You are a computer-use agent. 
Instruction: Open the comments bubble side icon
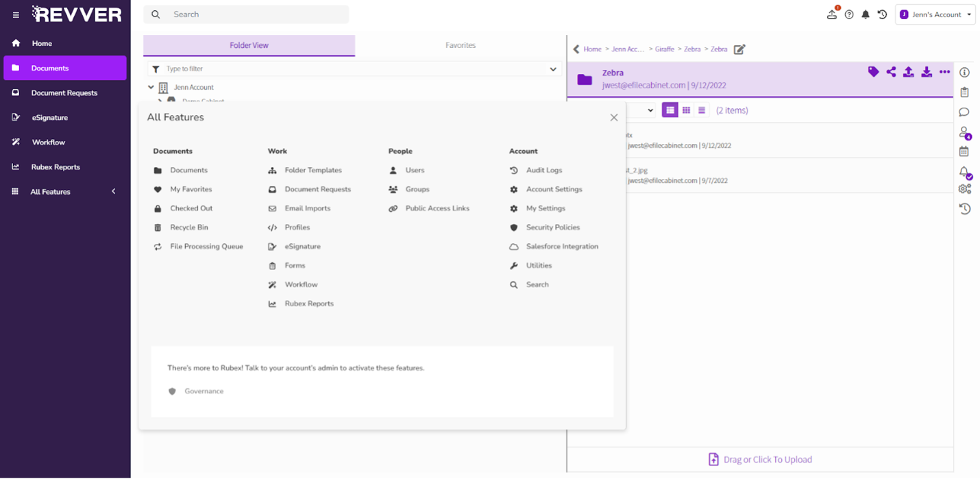point(964,112)
